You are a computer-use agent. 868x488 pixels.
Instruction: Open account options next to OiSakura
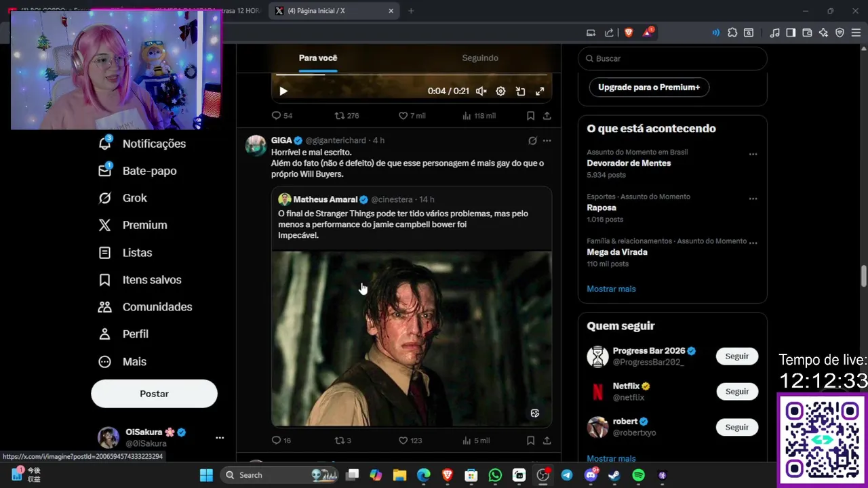[x=220, y=438]
